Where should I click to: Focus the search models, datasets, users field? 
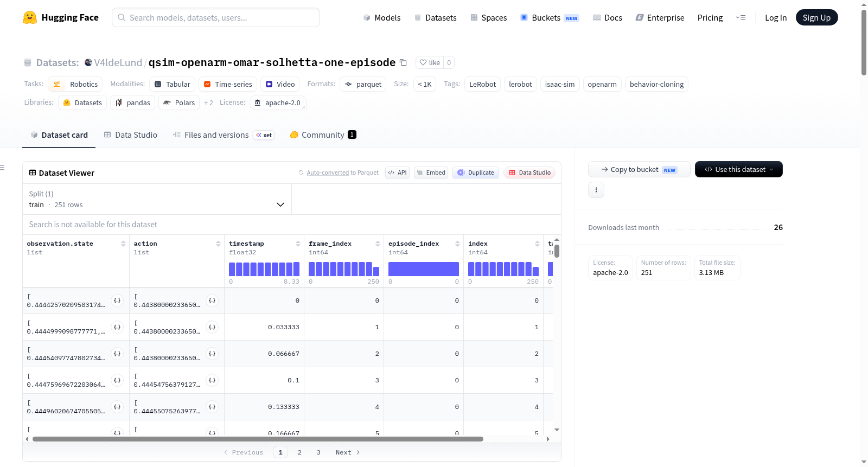click(216, 17)
